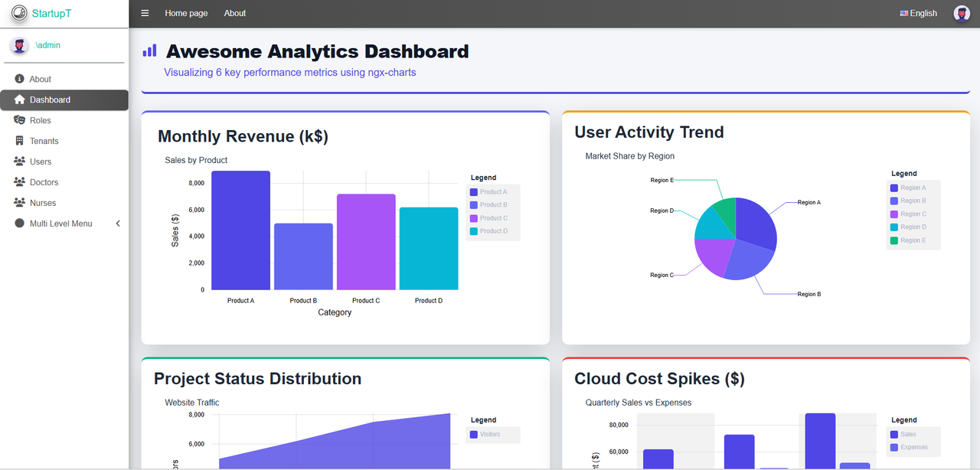Open Users from the sidebar
Screen dimensions: 980x470
(64, 162)
